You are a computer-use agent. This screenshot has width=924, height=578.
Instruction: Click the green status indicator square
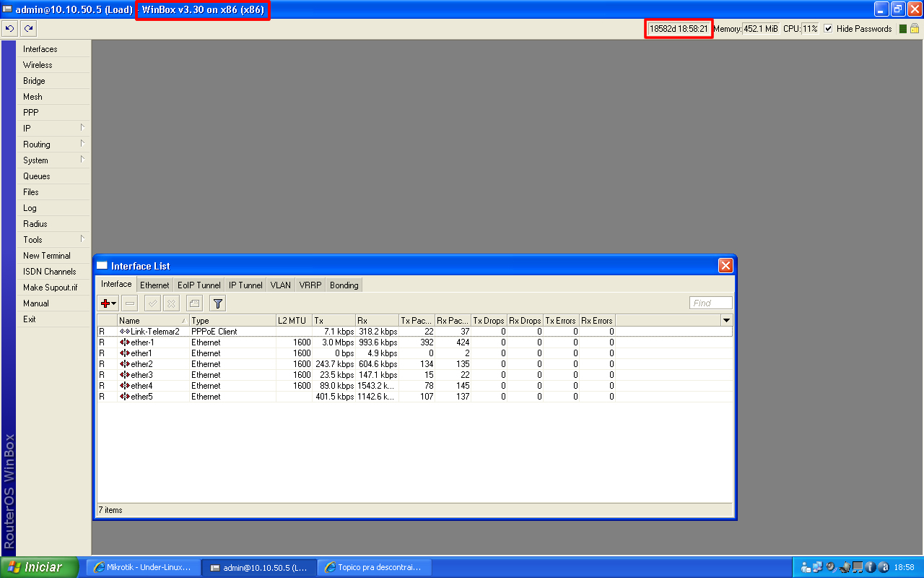pyautogui.click(x=902, y=29)
